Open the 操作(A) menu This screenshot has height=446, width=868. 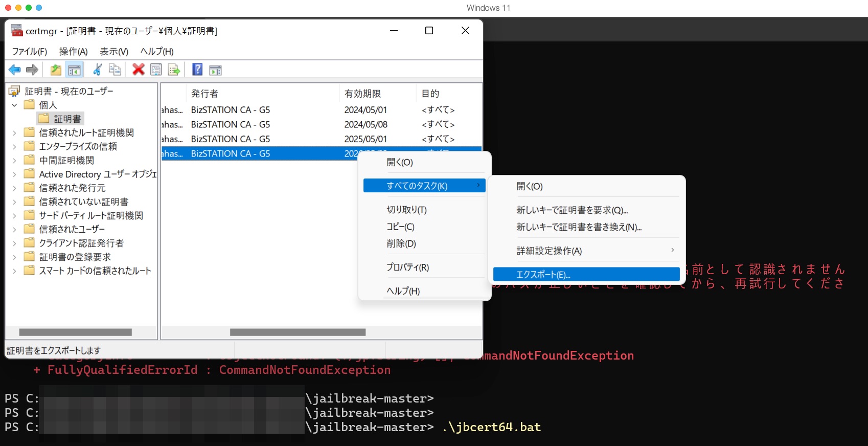click(73, 51)
